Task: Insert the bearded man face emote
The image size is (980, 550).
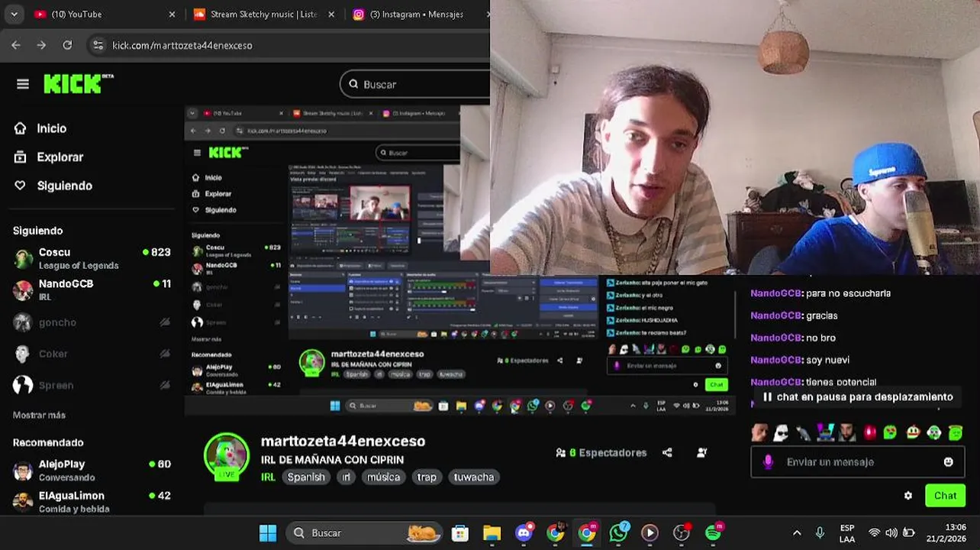Action: (847, 433)
